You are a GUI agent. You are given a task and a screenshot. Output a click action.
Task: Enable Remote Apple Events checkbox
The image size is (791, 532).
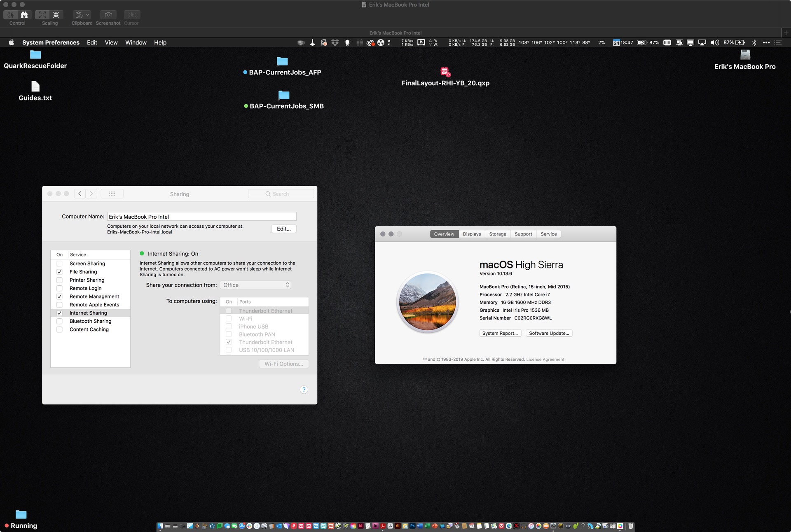(59, 305)
